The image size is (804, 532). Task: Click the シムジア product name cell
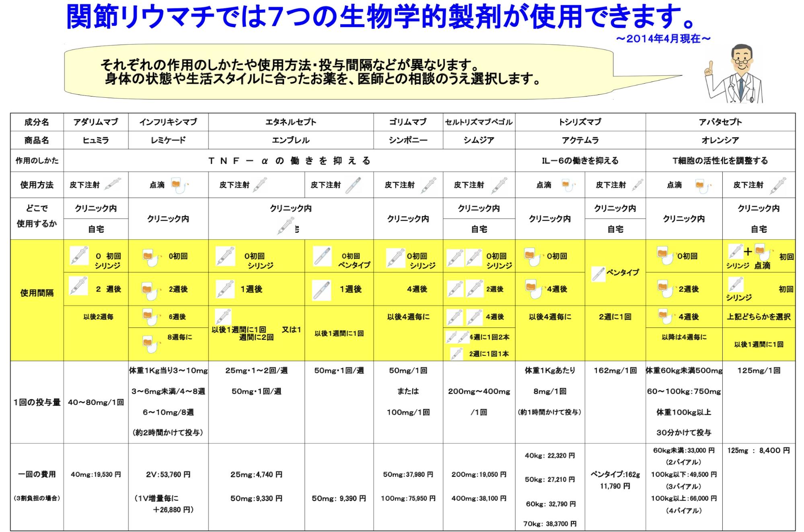pyautogui.click(x=479, y=140)
